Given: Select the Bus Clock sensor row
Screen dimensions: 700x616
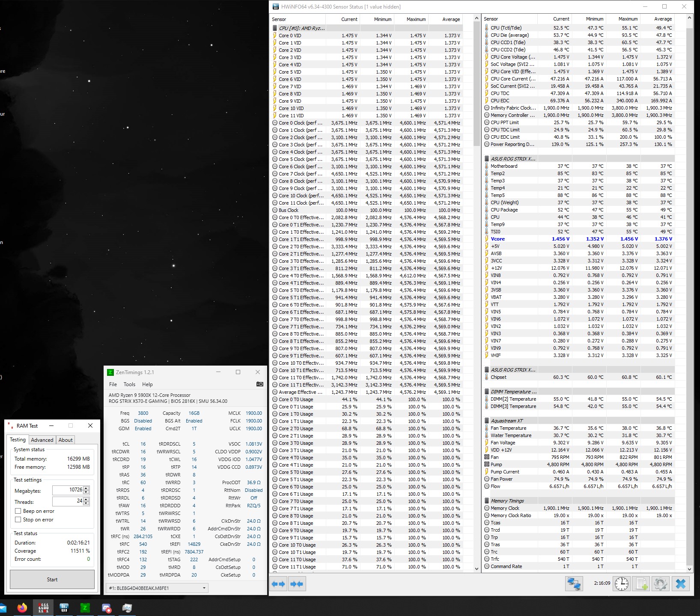Looking at the screenshot, I should (x=366, y=210).
